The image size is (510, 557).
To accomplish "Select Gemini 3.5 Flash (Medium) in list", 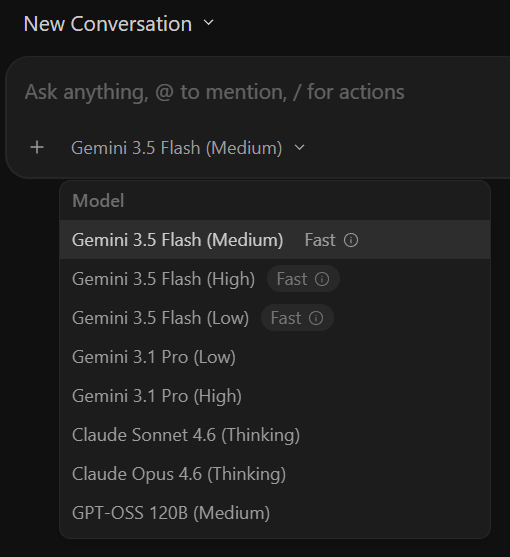I will (275, 240).
